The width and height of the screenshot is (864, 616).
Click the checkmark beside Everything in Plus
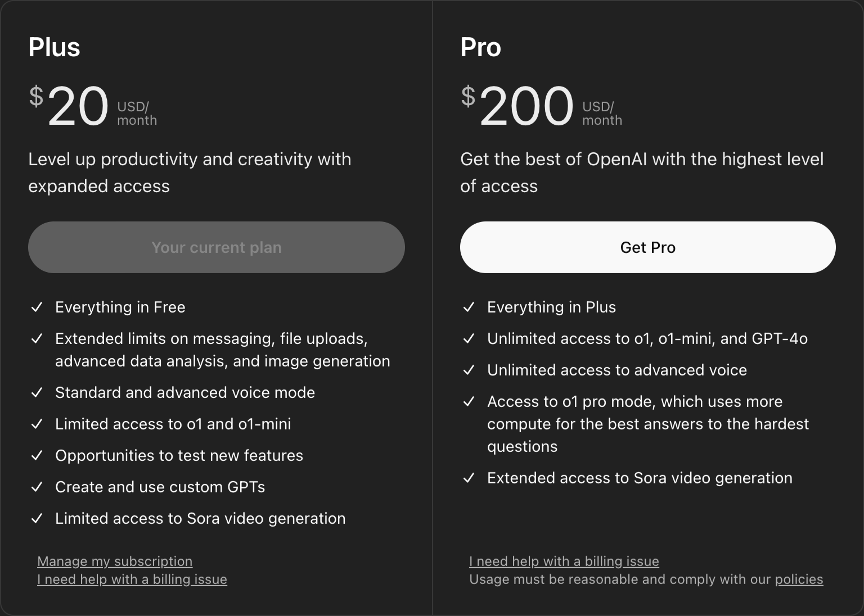point(469,307)
